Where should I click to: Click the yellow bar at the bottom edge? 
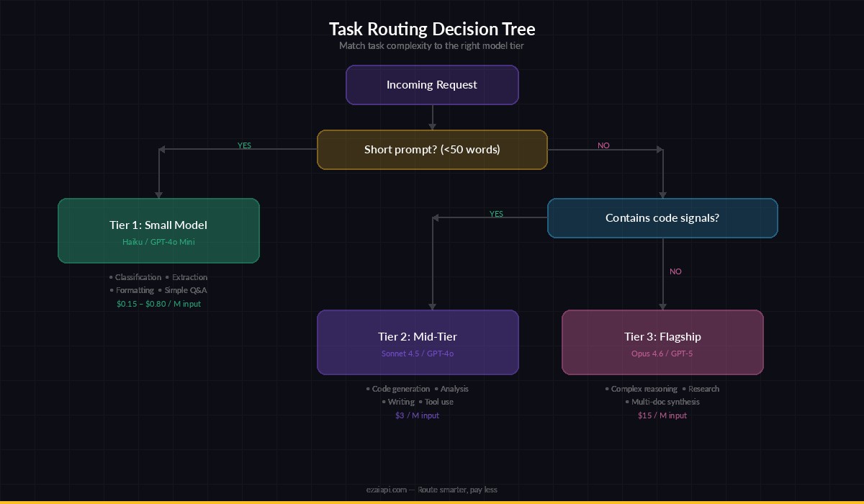(x=432, y=502)
